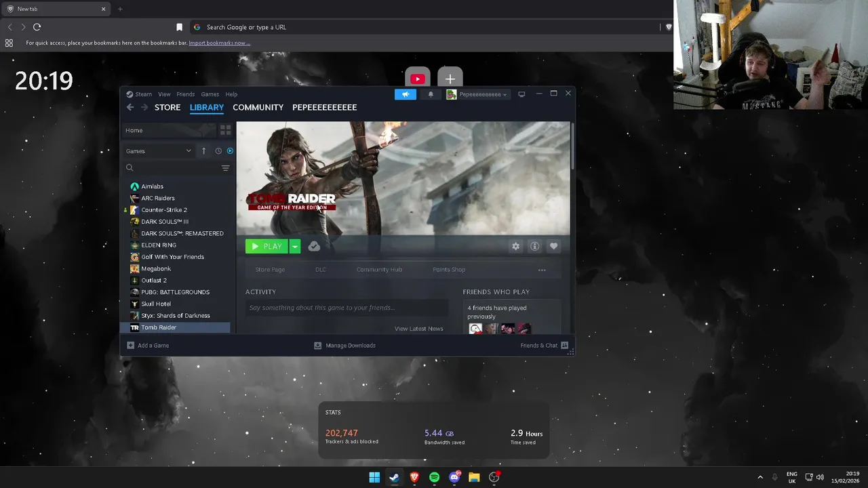Screen dimensions: 868x488
Task: Show the game info icon panel
Action: point(534,247)
